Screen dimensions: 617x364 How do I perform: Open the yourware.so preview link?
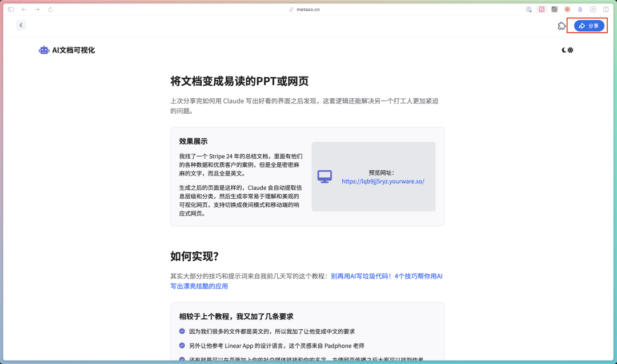(x=383, y=181)
